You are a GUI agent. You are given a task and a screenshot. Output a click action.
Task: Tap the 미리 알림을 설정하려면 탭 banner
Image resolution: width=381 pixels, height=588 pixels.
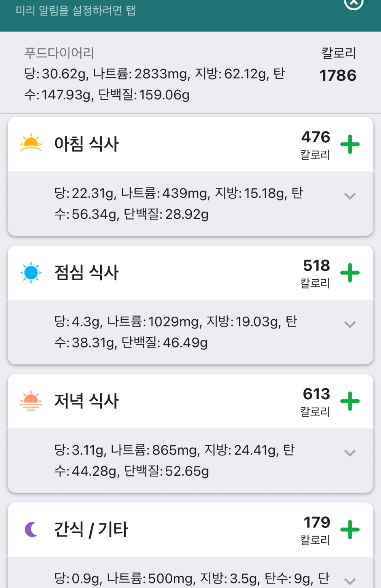pos(75,11)
